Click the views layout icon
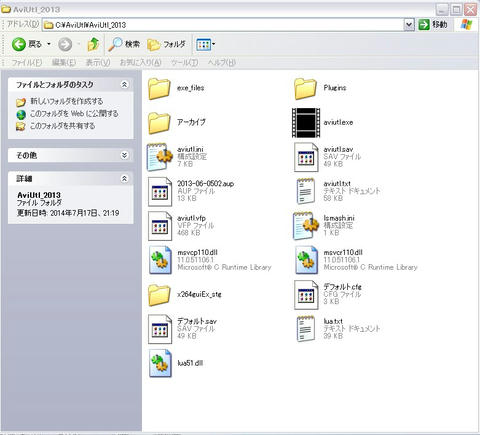Screen dimensions: 480x435 coord(203,44)
